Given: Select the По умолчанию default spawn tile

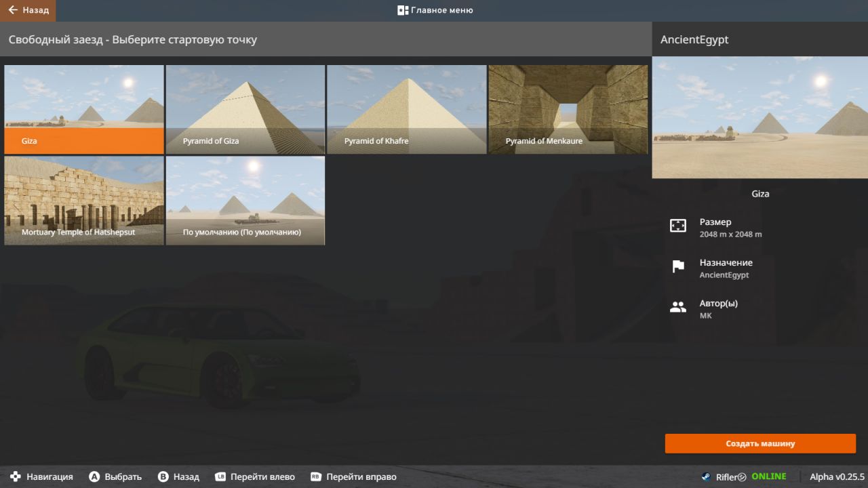Looking at the screenshot, I should click(x=245, y=201).
